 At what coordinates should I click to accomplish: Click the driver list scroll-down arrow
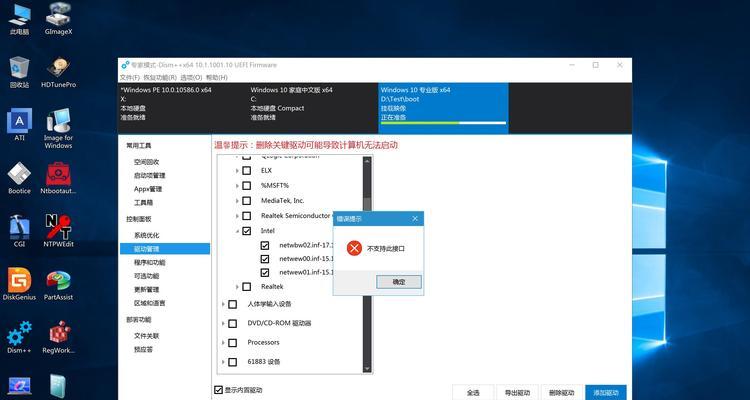pyautogui.click(x=367, y=368)
